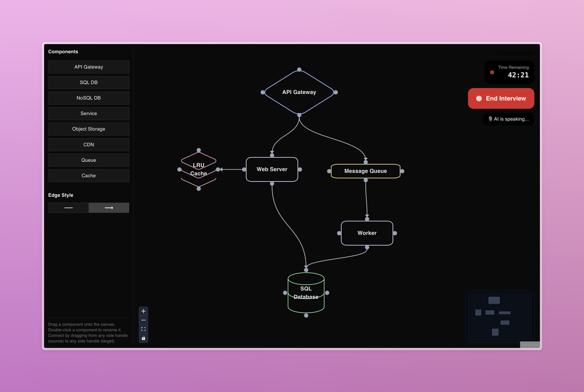Image resolution: width=584 pixels, height=392 pixels.
Task: Click the SQL Database cylinder node
Action: pyautogui.click(x=306, y=293)
